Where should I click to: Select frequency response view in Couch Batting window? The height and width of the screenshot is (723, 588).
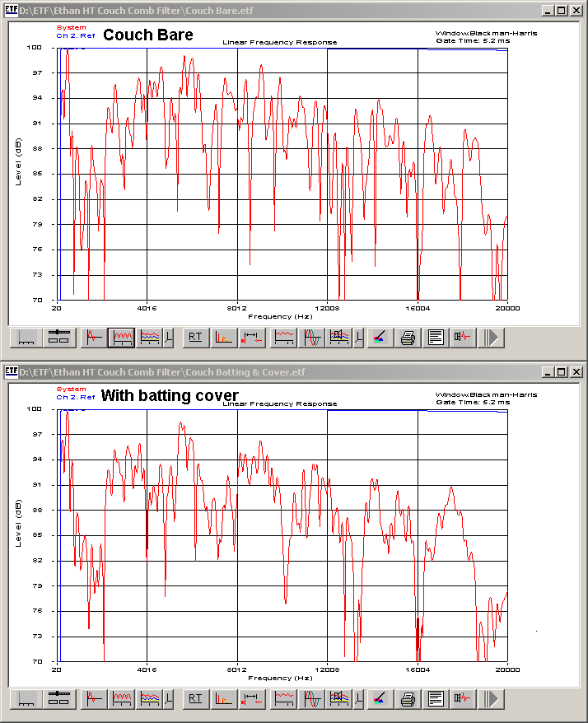[122, 699]
